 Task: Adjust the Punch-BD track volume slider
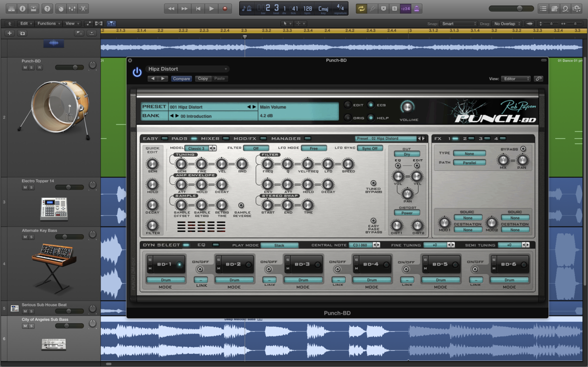70,67
